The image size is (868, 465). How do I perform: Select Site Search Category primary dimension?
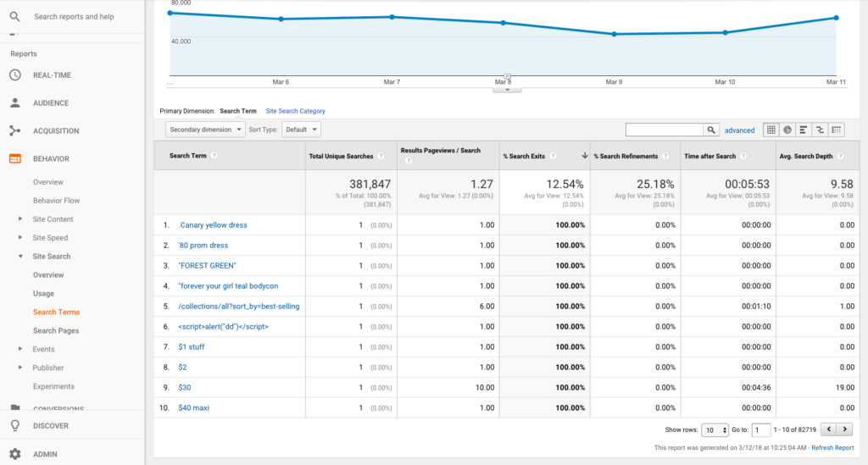(295, 111)
